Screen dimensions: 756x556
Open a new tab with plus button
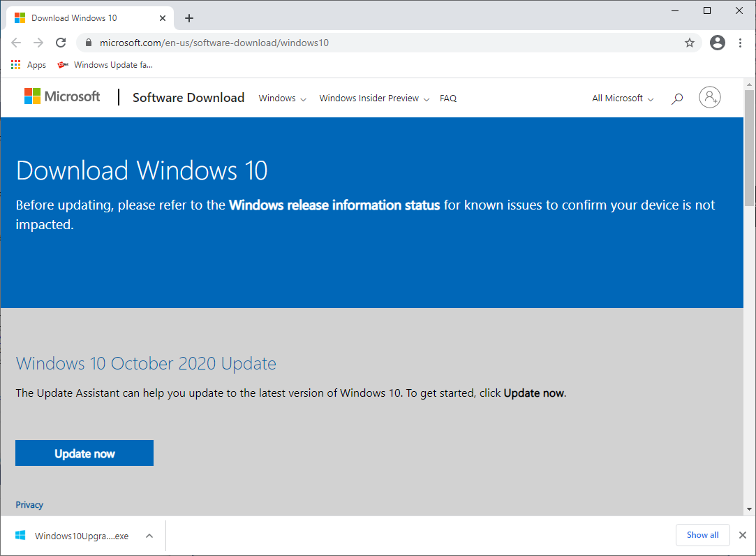(x=189, y=18)
